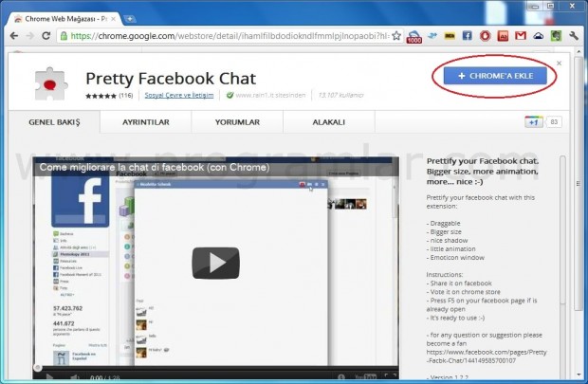Click the green padlock HTTPS icon
Viewport: 588px width, 384px height.
click(x=64, y=36)
